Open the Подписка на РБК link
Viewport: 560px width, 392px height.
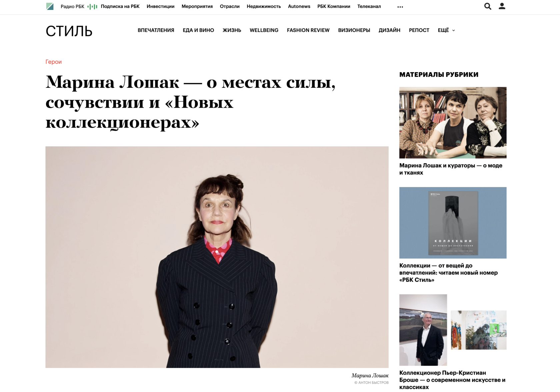pyautogui.click(x=120, y=6)
